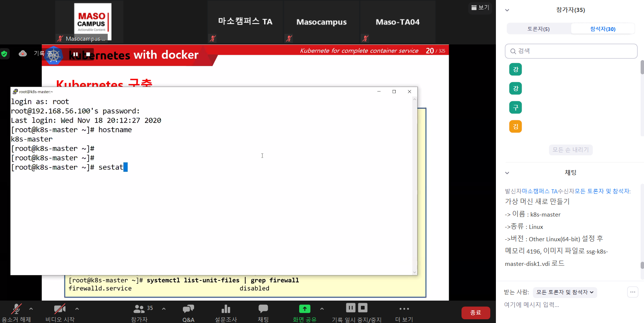
Task: Switch to the 토론자(5) panelists tab
Action: click(539, 29)
